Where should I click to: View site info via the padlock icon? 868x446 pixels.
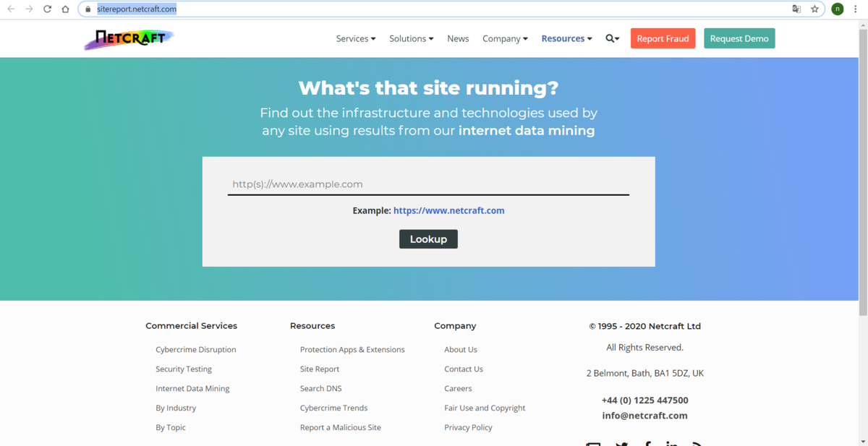pos(88,9)
